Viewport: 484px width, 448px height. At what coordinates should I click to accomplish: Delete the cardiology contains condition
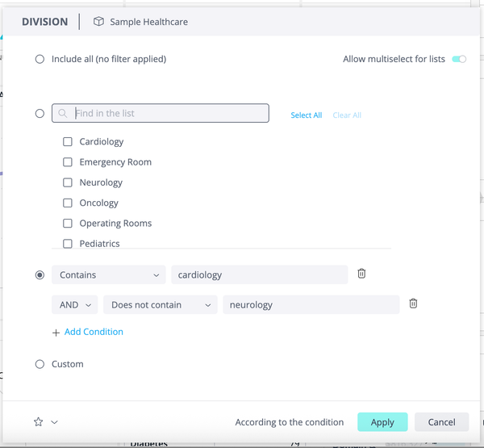(361, 274)
